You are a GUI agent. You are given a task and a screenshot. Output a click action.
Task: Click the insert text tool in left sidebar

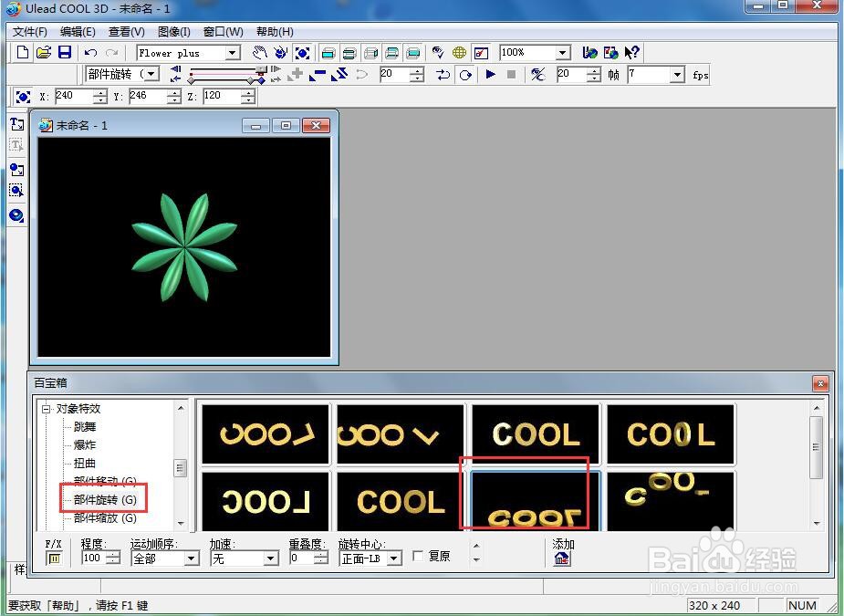click(x=16, y=124)
